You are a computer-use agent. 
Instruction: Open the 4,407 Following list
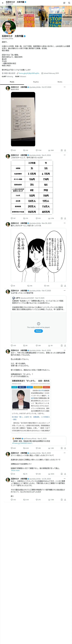7,77
